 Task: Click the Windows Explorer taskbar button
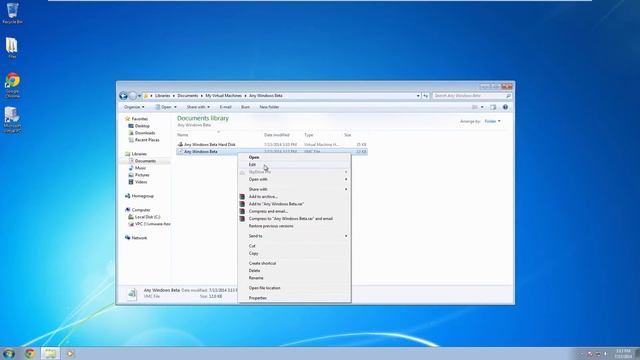(x=50, y=353)
